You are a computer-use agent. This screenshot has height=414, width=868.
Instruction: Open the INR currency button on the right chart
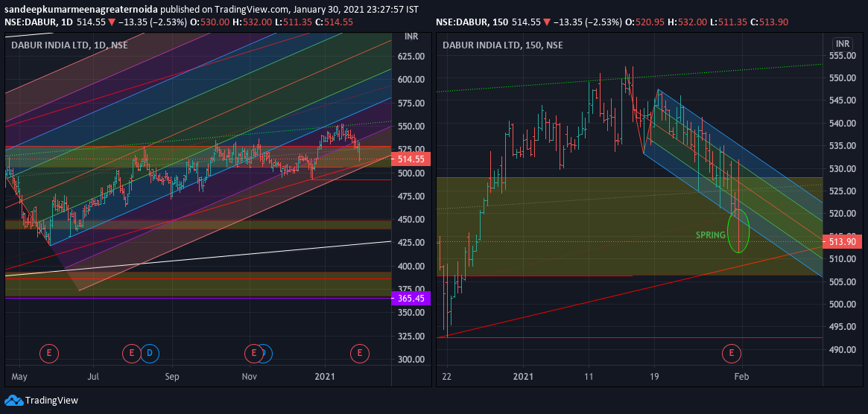(843, 44)
